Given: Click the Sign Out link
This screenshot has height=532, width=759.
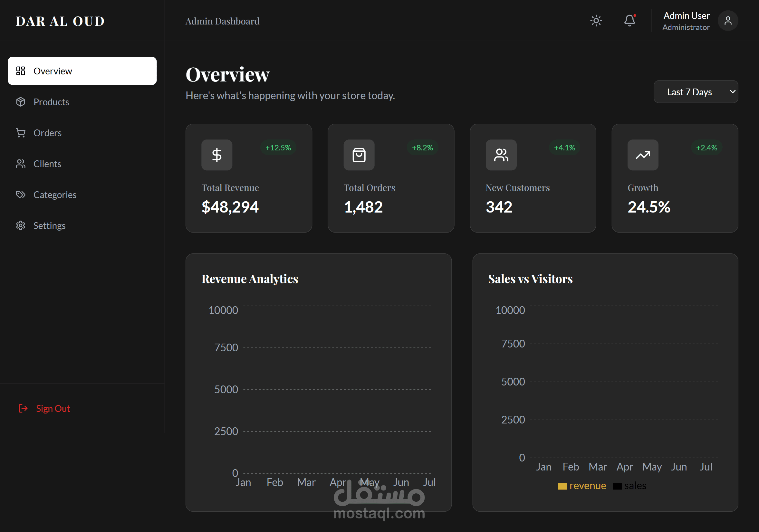Looking at the screenshot, I should (x=53, y=409).
